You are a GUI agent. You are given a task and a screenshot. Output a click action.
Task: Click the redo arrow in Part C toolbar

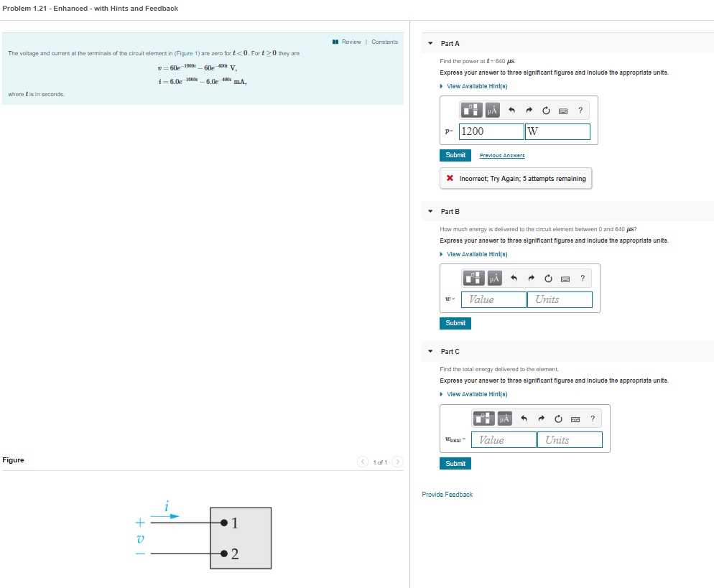point(541,419)
